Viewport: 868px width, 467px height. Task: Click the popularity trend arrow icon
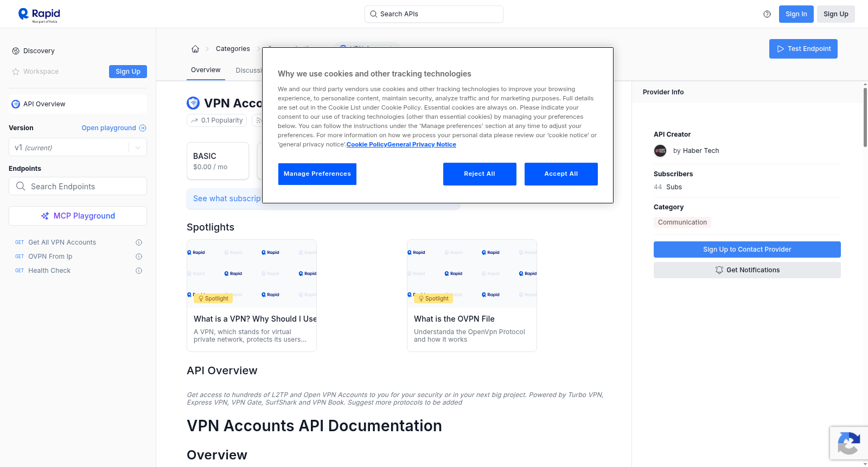coord(194,120)
